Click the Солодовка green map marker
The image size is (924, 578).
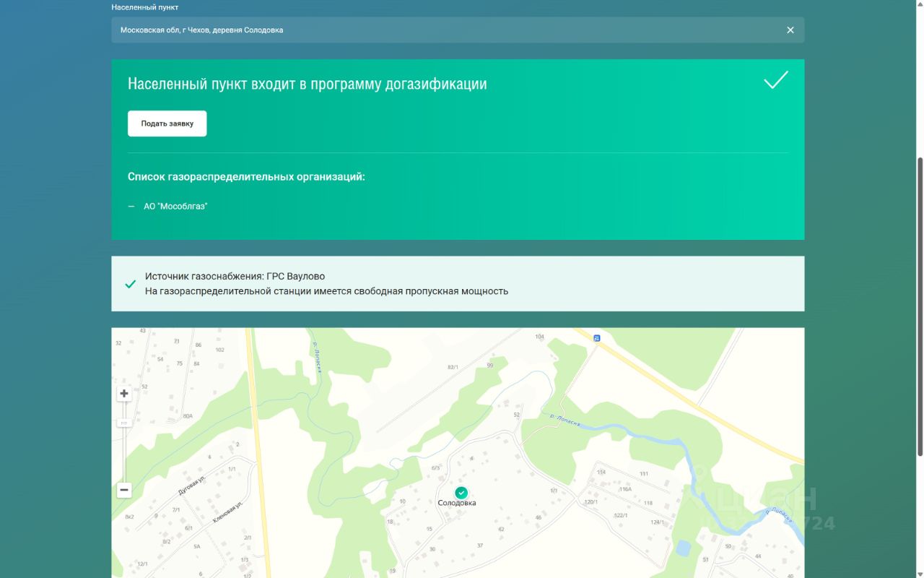pyautogui.click(x=461, y=492)
